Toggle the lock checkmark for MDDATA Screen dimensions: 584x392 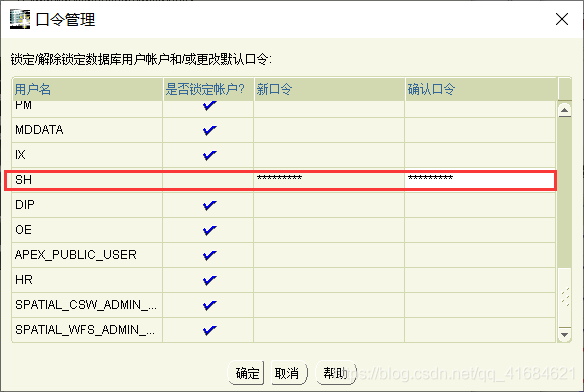pyautogui.click(x=209, y=130)
